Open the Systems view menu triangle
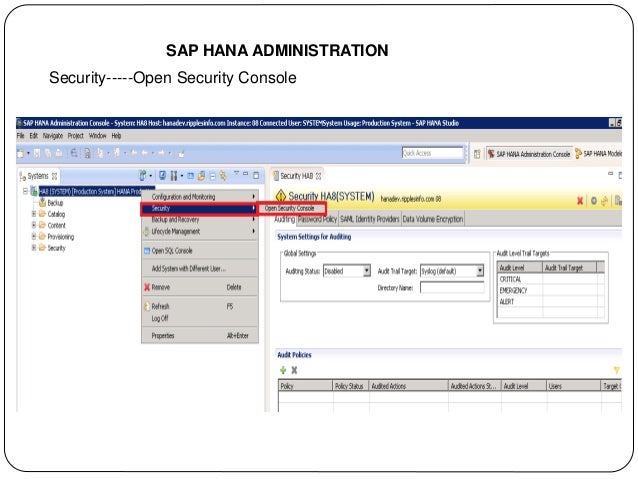Image resolution: width=638 pixels, height=479 pixels. point(236,174)
